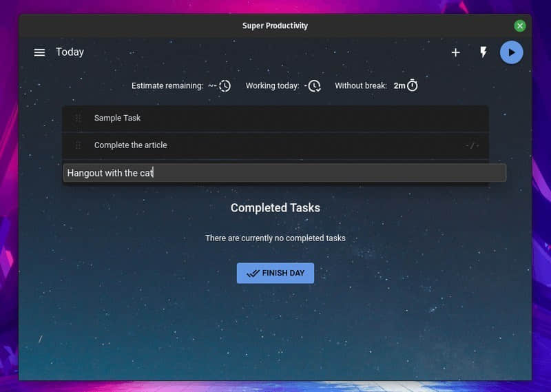Grab the drag handle of Sample Task
Image resolution: width=551 pixels, height=392 pixels.
[x=78, y=118]
